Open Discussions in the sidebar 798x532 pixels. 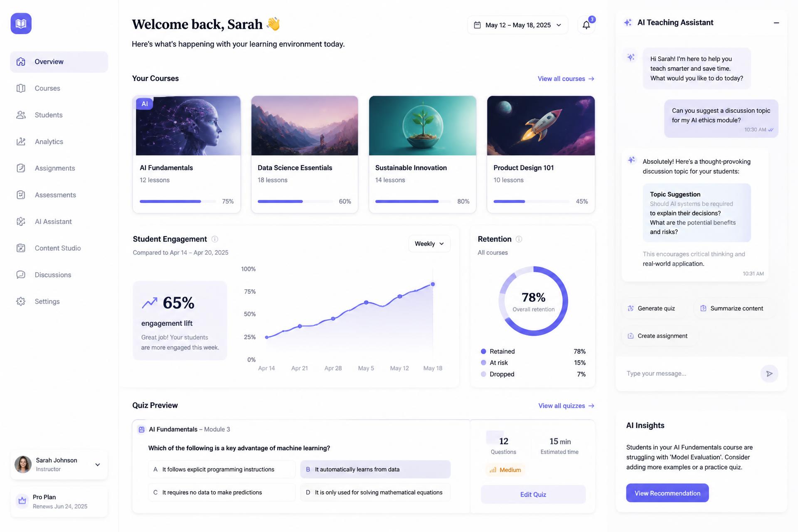(59, 275)
